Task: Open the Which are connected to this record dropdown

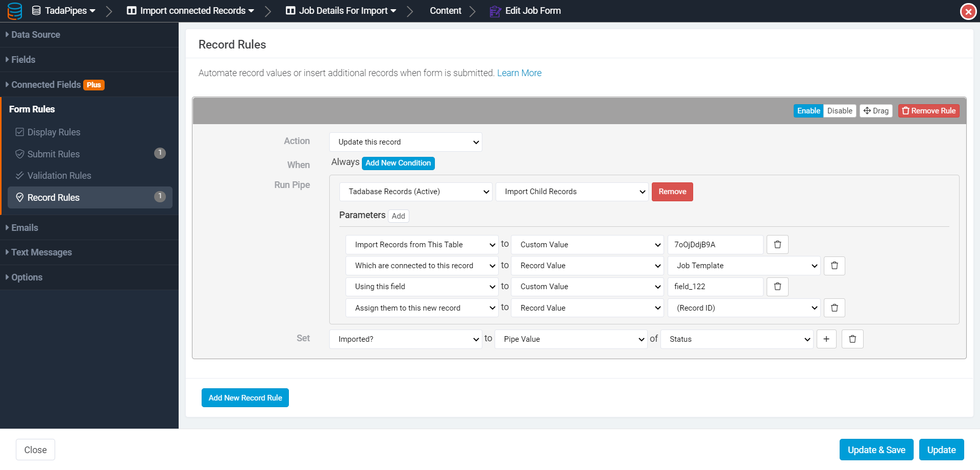Action: tap(422, 266)
